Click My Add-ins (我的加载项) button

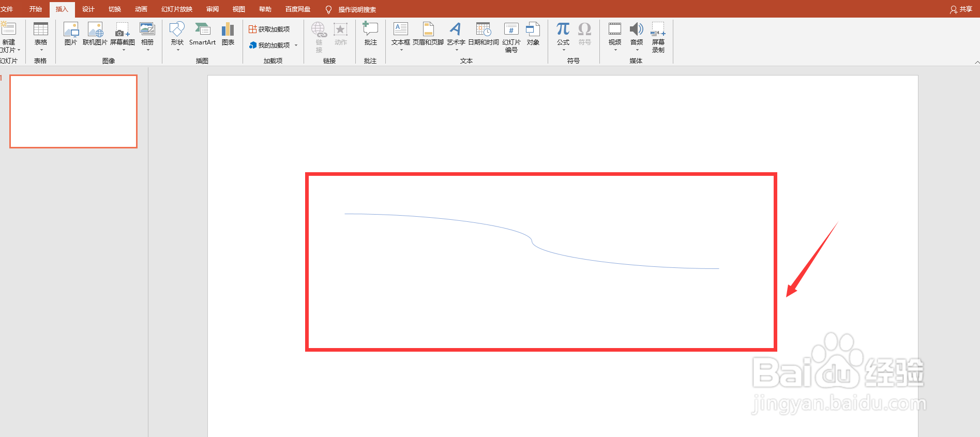coord(269,45)
